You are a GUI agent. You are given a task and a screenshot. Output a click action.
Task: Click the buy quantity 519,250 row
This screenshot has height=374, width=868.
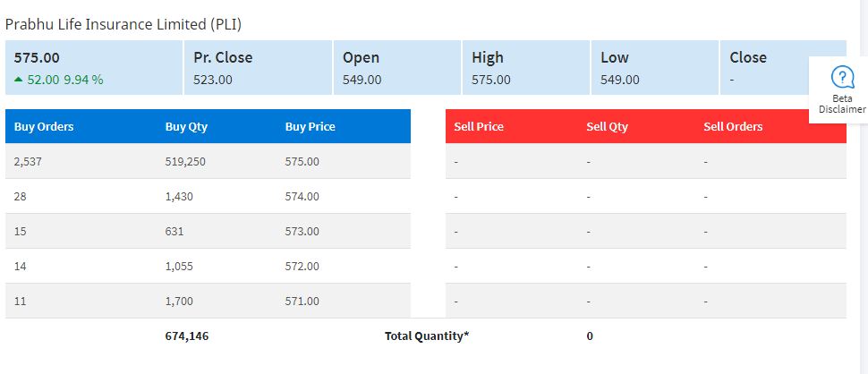click(208, 161)
